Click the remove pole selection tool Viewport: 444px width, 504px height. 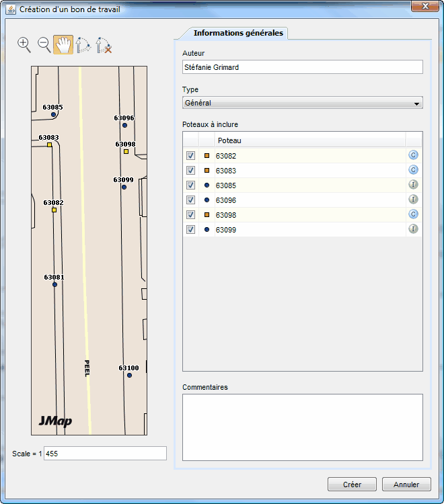coord(103,45)
